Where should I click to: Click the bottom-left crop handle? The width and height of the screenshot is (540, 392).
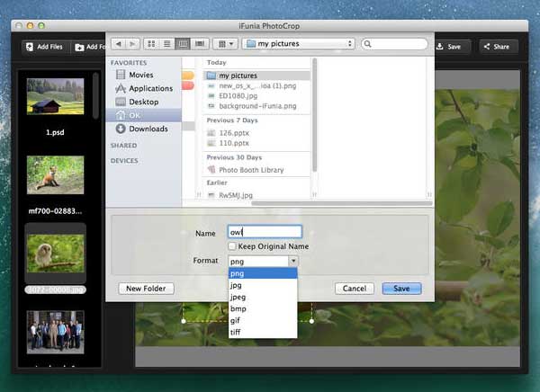(184, 321)
